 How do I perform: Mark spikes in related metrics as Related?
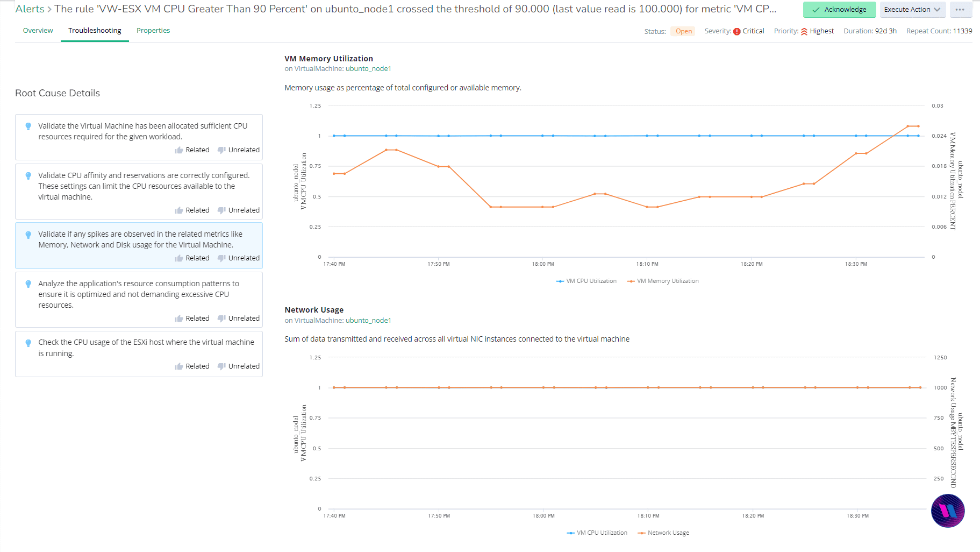[192, 258]
